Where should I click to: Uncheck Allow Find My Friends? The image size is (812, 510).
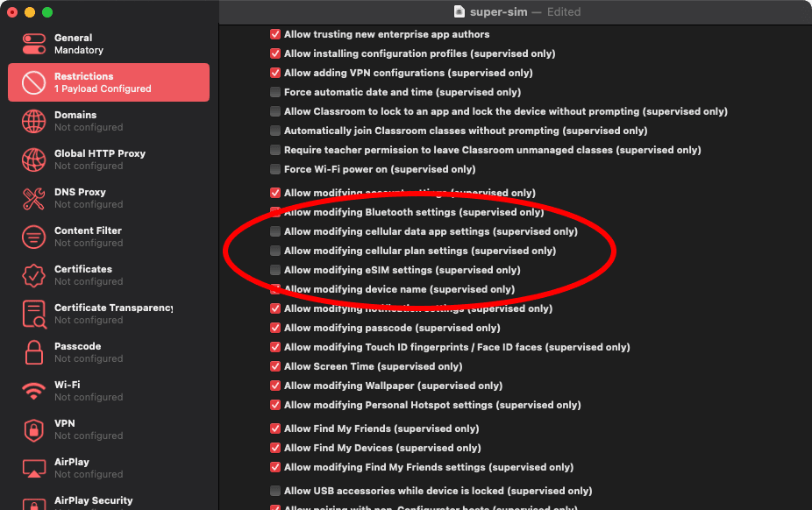coord(274,429)
